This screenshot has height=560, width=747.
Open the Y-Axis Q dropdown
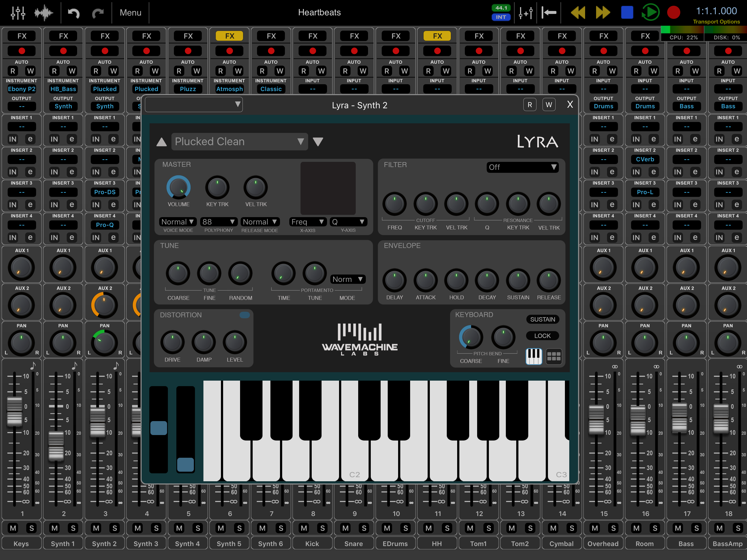point(349,222)
